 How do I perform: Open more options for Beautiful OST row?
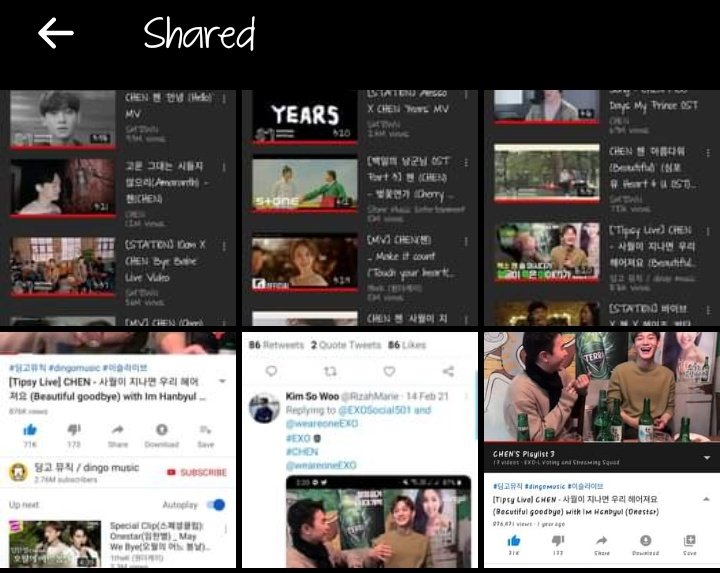[x=708, y=152]
